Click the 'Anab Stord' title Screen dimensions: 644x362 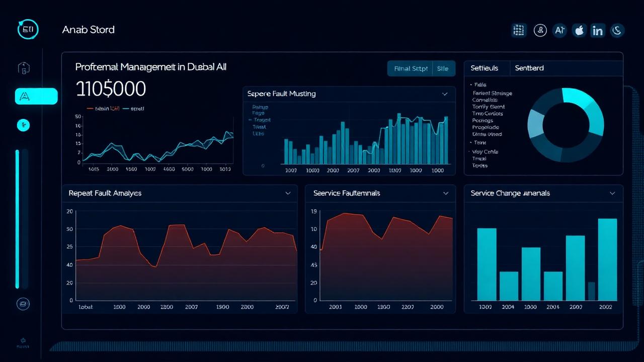[89, 30]
